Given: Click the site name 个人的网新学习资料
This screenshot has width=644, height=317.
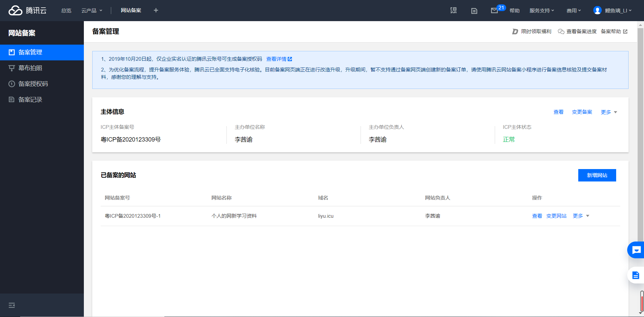Looking at the screenshot, I should pyautogui.click(x=234, y=216).
